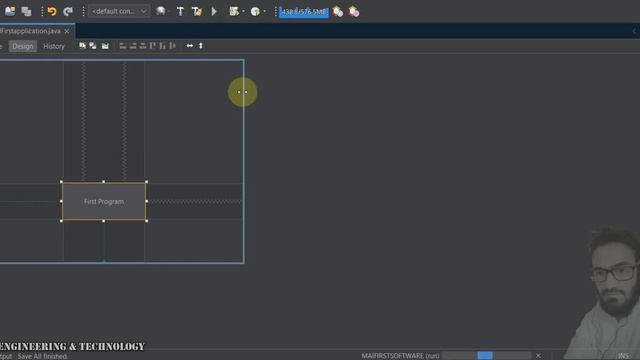Open the Debug Project dropdown arrow
Viewport: 640px width, 360px height.
243,11
